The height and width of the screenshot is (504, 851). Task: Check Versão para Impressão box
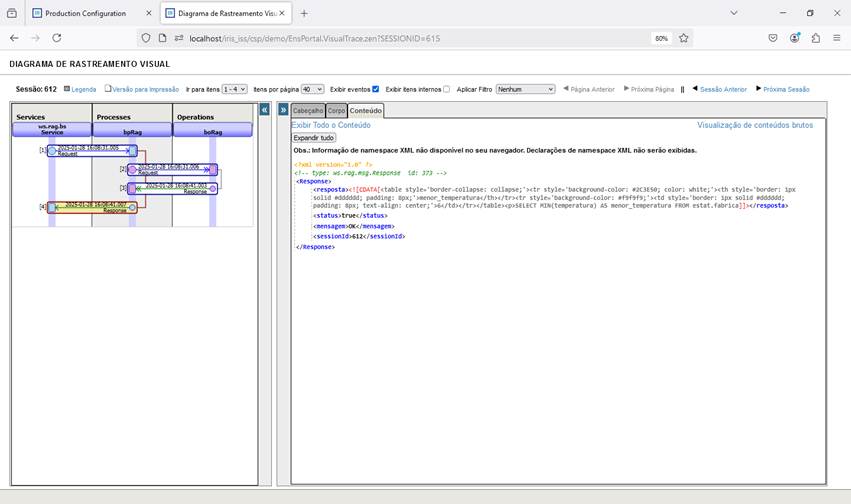108,89
